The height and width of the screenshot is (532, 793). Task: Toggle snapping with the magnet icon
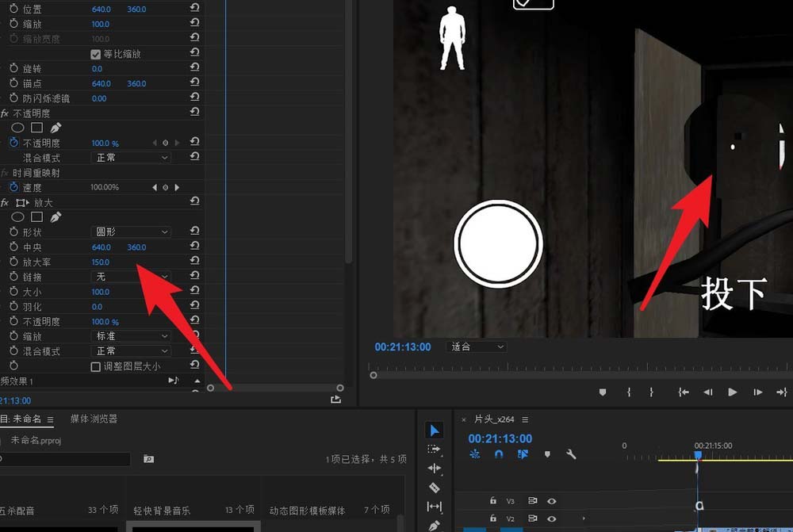pyautogui.click(x=499, y=454)
